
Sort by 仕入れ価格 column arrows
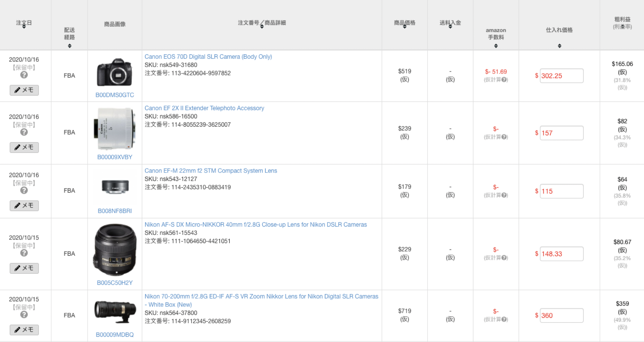coord(559,46)
